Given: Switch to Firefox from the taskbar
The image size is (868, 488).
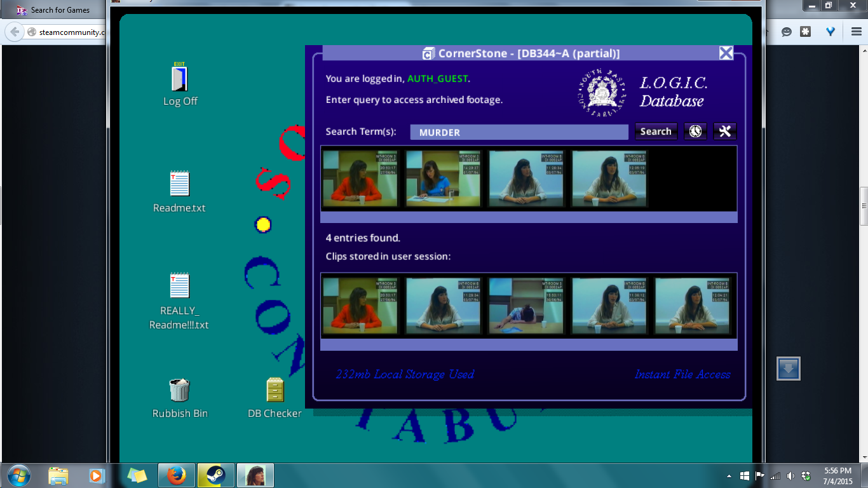Looking at the screenshot, I should tap(176, 475).
